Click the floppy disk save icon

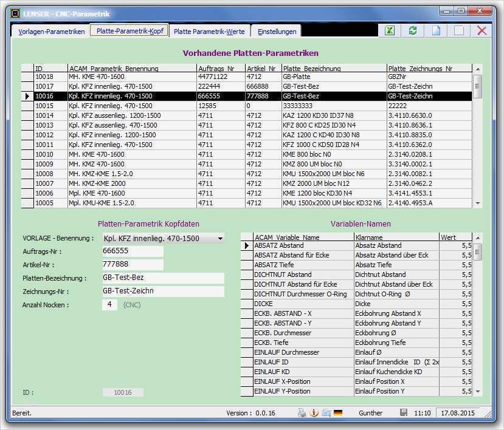click(404, 413)
